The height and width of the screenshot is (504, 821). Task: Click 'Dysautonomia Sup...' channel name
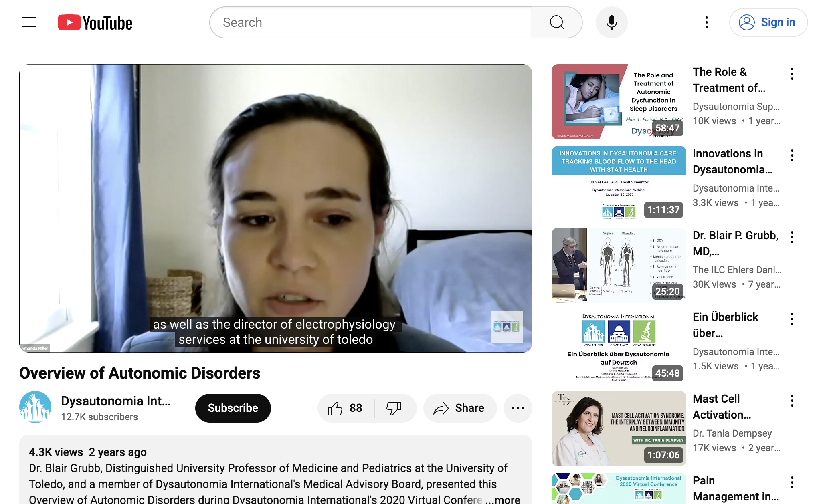[736, 107]
